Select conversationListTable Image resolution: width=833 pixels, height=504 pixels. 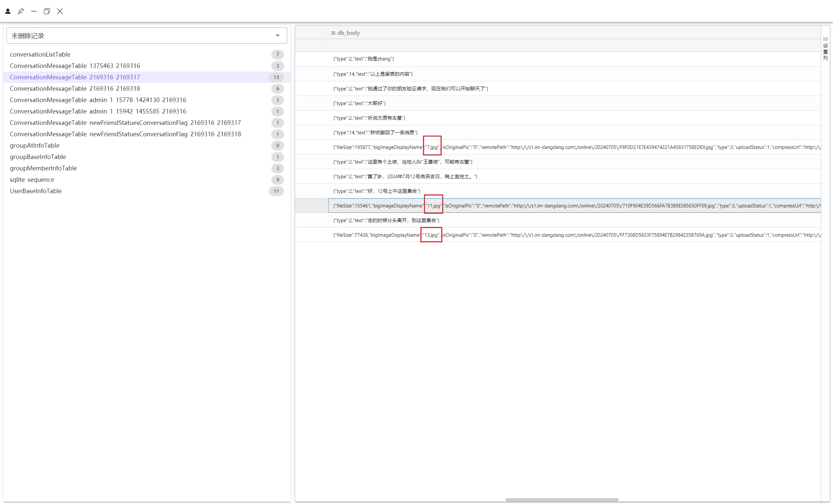click(x=147, y=54)
